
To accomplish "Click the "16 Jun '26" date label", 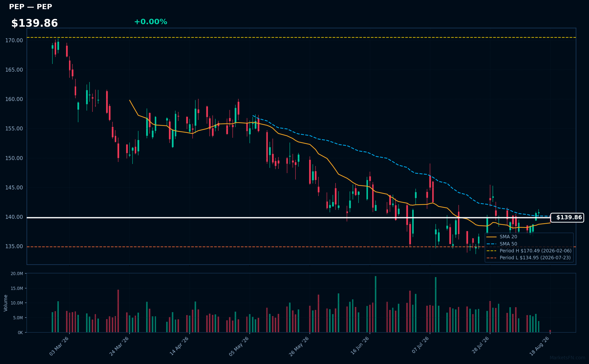I will (360, 346).
